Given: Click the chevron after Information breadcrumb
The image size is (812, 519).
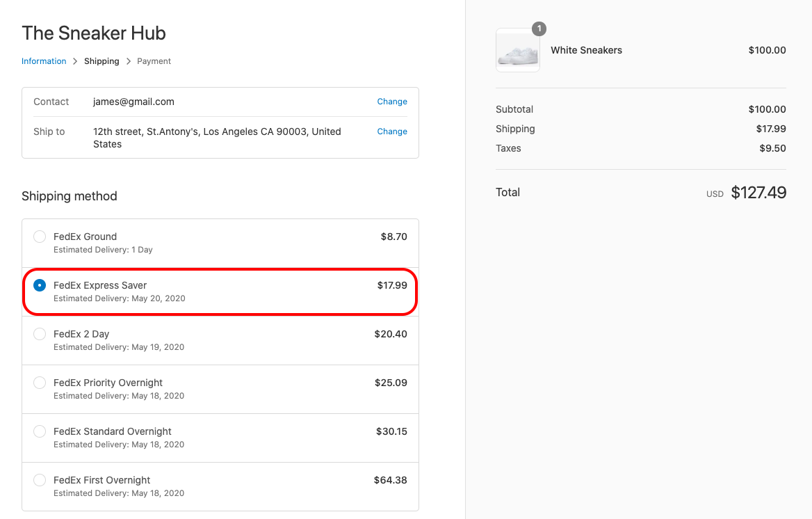Looking at the screenshot, I should (x=75, y=61).
